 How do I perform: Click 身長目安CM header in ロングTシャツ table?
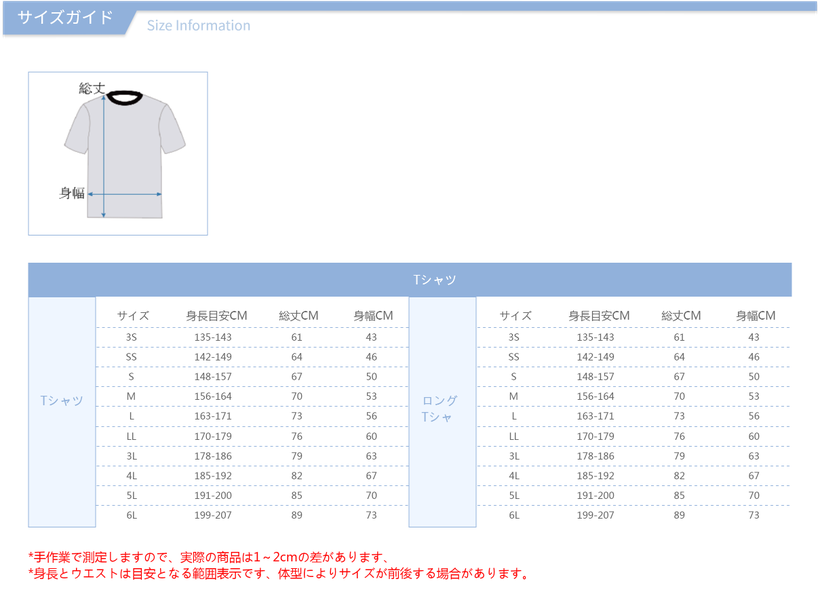point(599,316)
